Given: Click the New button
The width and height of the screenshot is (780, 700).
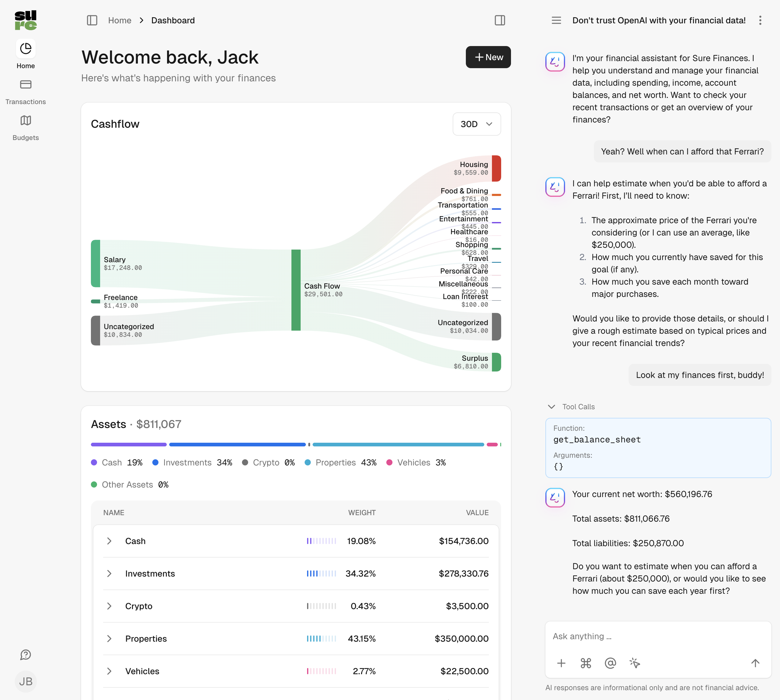Looking at the screenshot, I should (488, 57).
